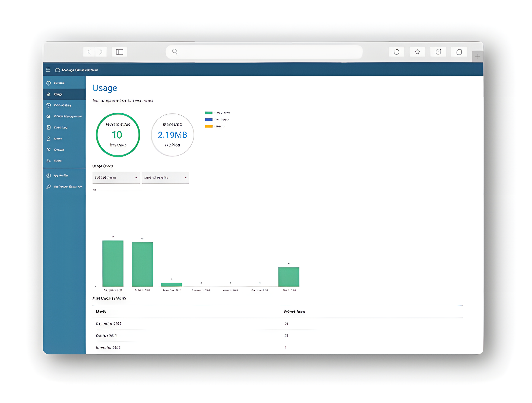Click the plus new tab button
This screenshot has height=403, width=532.
click(477, 56)
